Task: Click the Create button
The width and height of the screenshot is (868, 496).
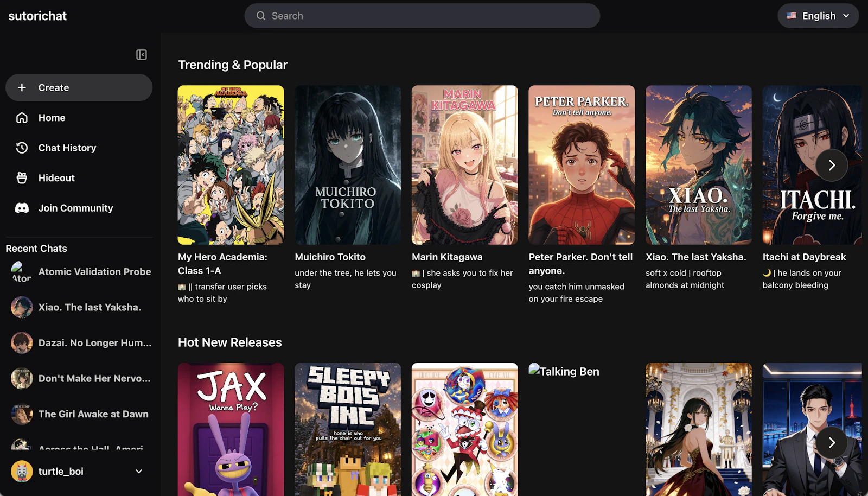Action: coord(79,88)
